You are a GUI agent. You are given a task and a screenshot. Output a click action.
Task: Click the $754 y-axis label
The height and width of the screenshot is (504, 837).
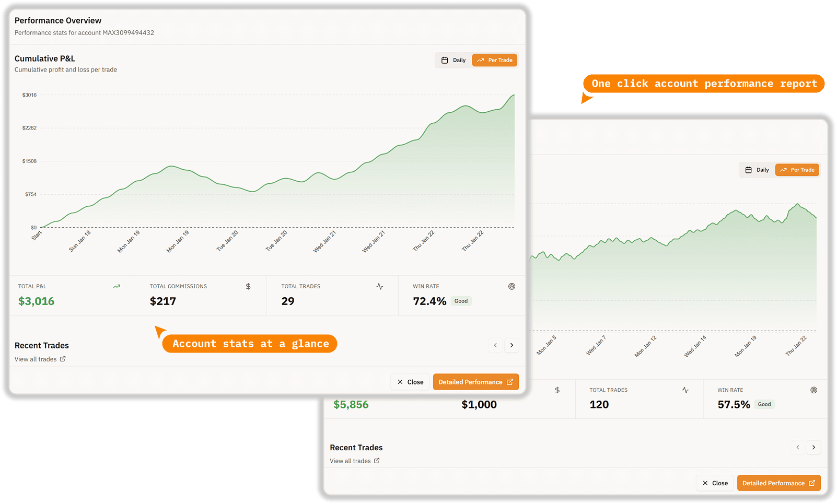[31, 194]
